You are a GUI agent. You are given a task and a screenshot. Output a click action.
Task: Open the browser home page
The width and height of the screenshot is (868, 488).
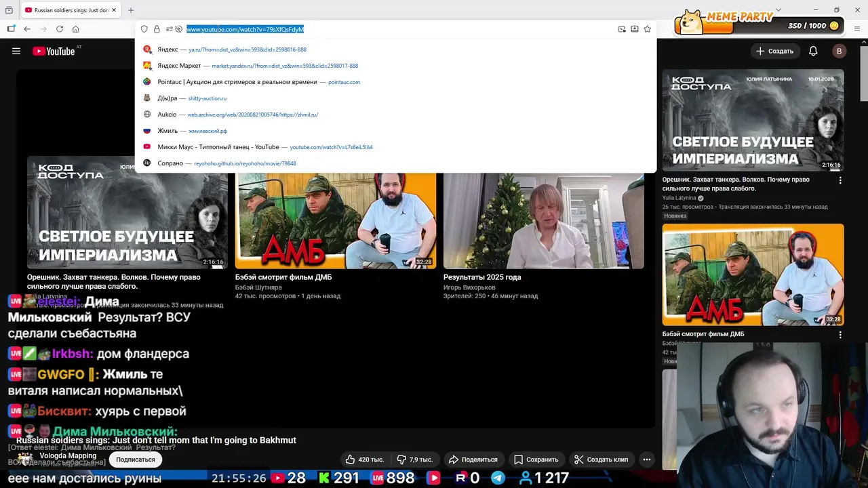coord(76,29)
